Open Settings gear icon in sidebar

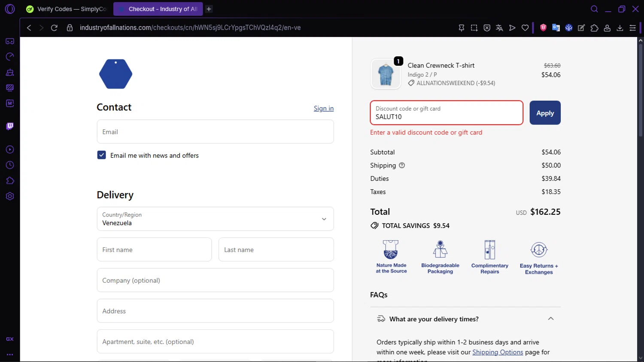tap(10, 196)
